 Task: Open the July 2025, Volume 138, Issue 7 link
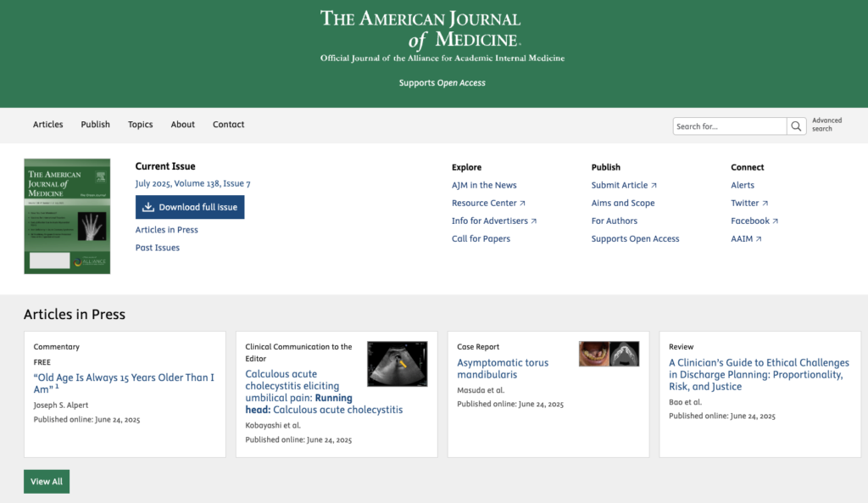192,183
